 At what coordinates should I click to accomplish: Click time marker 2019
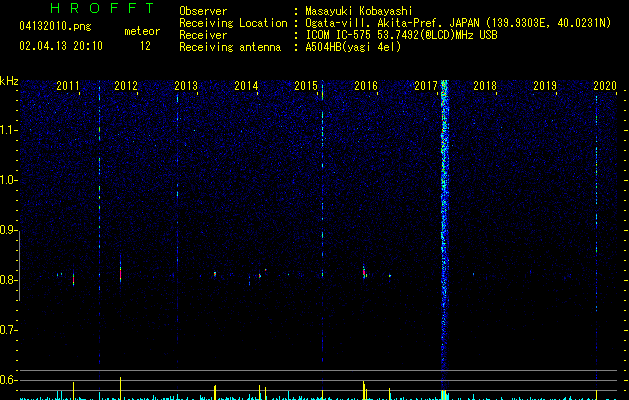545,86
